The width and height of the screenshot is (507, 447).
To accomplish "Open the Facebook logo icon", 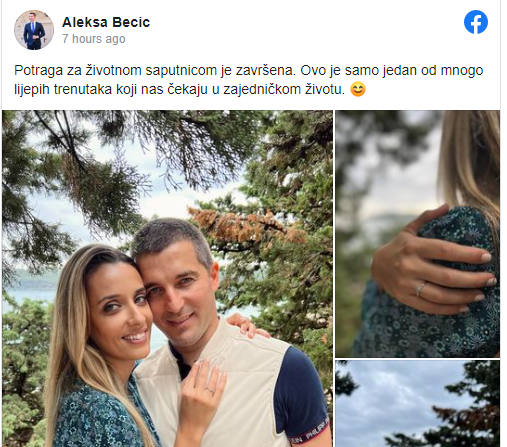I will [476, 22].
